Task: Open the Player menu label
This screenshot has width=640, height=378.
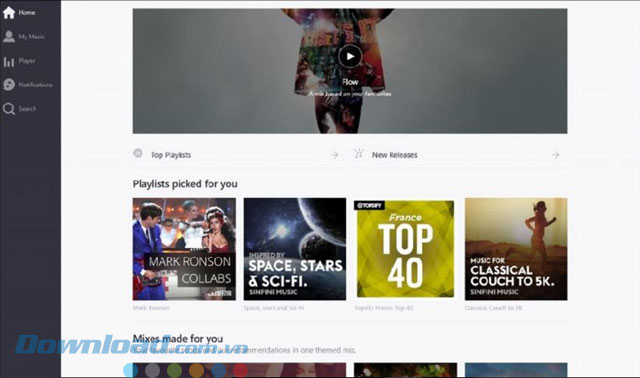Action: 27,61
